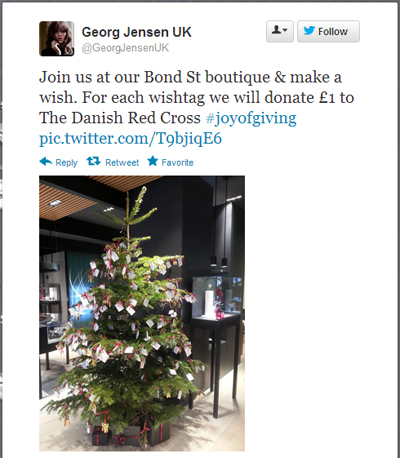Click the Retweet text label
This screenshot has width=400, height=458.
coord(122,163)
